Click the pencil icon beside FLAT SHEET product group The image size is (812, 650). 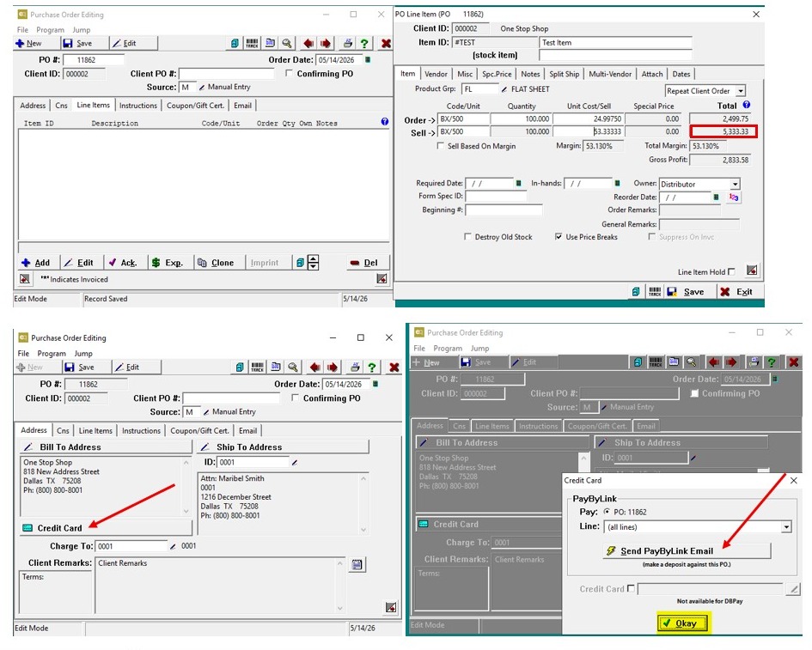[504, 89]
